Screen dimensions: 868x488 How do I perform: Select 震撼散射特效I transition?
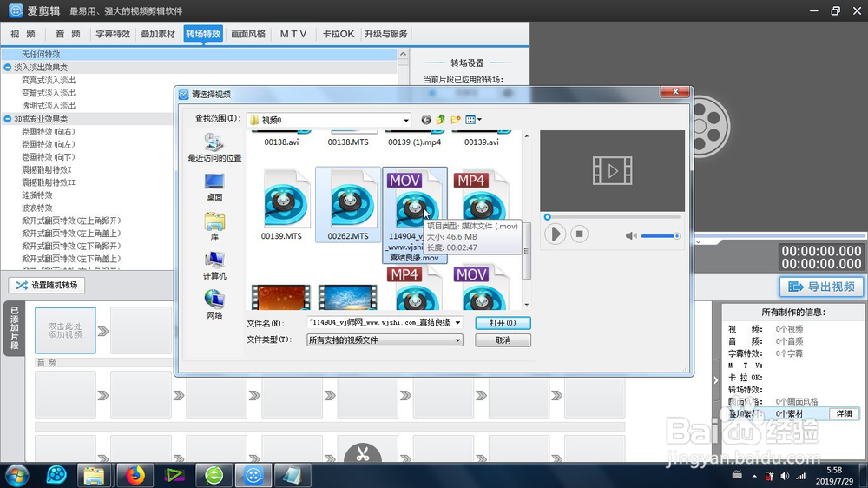pyautogui.click(x=47, y=169)
